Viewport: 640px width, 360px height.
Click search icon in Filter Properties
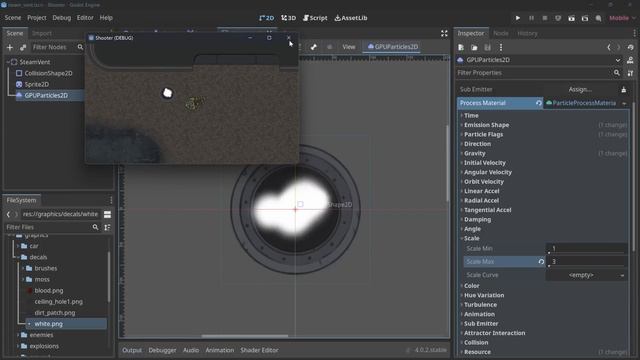(x=617, y=73)
